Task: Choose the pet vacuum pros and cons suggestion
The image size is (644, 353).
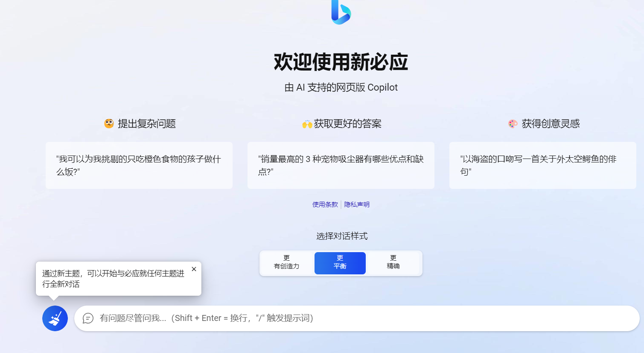Action: pos(341,165)
